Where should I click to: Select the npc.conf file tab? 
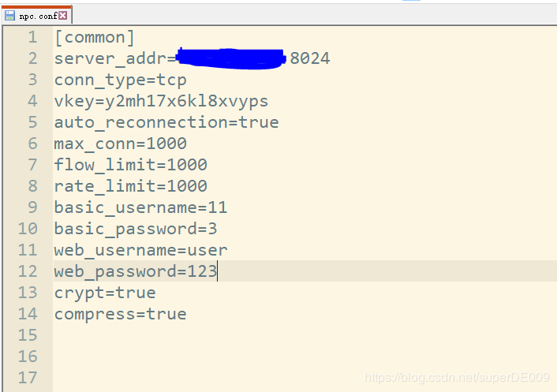click(36, 15)
